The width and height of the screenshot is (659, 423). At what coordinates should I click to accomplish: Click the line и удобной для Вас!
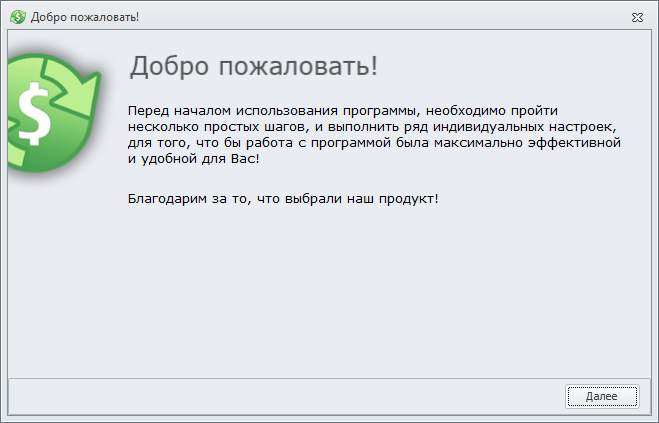click(x=194, y=163)
